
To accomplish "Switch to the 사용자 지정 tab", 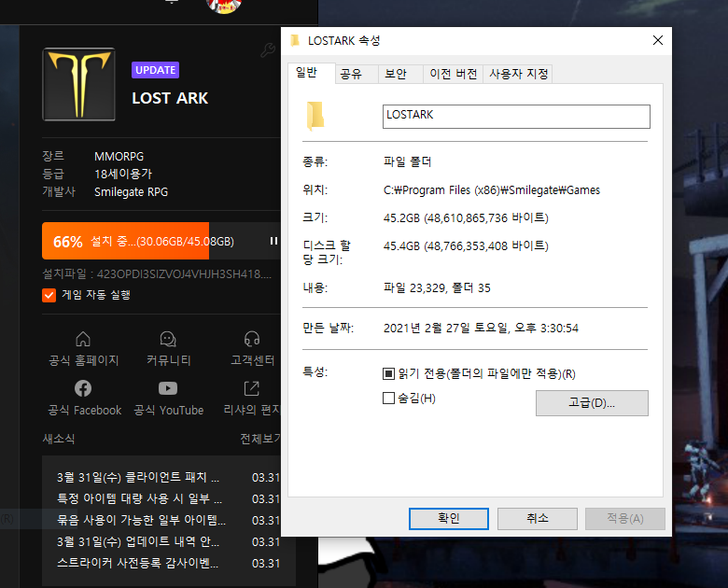I will tap(518, 74).
